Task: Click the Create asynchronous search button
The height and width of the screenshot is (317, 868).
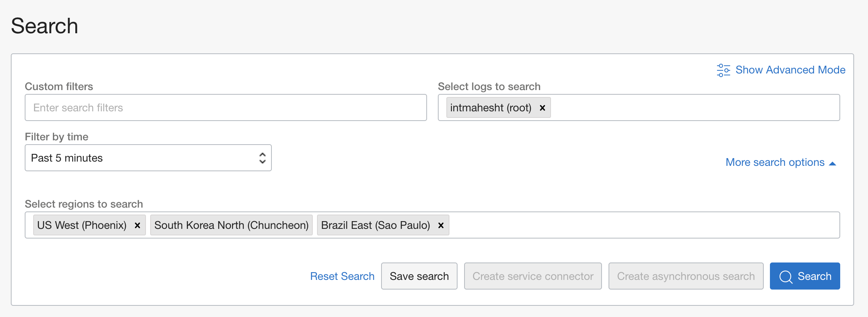Action: [686, 276]
